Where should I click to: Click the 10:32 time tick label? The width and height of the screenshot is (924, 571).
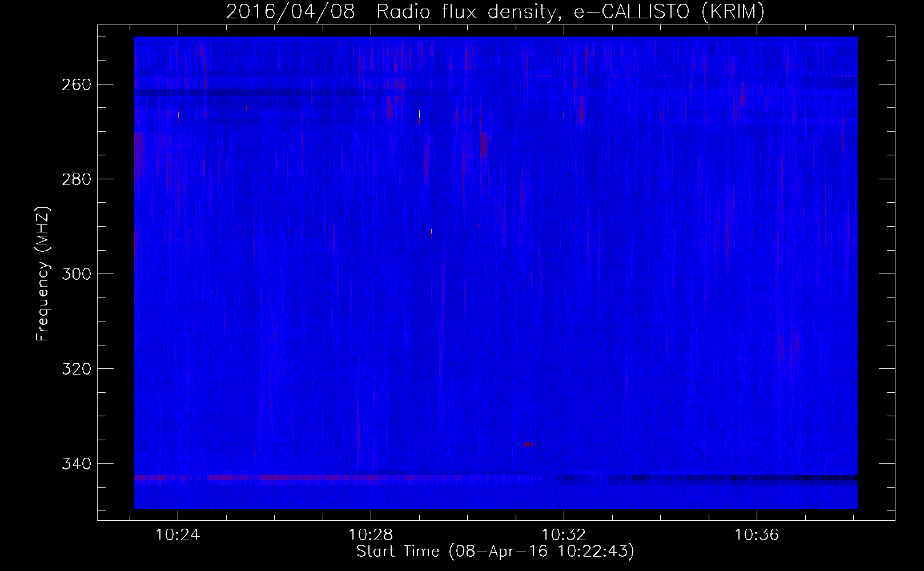click(x=564, y=535)
